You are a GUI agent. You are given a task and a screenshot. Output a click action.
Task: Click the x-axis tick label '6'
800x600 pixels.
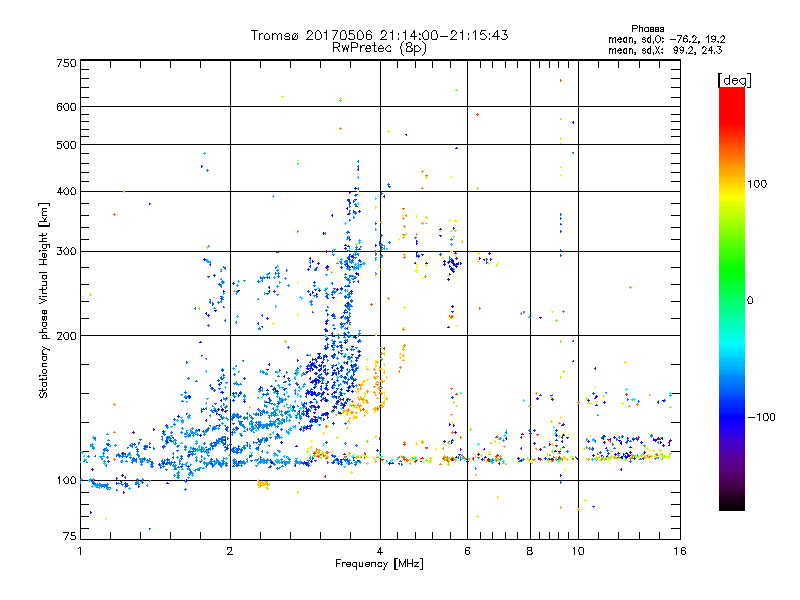[x=467, y=551]
